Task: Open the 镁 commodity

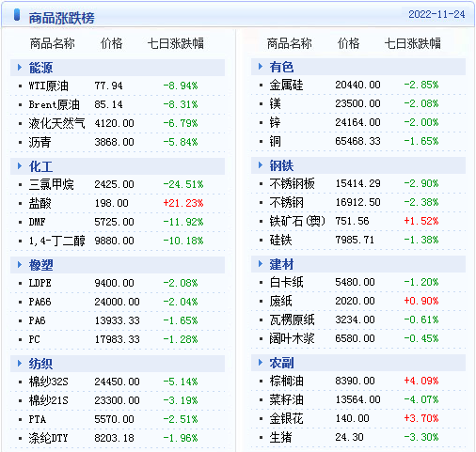Action: (x=275, y=103)
